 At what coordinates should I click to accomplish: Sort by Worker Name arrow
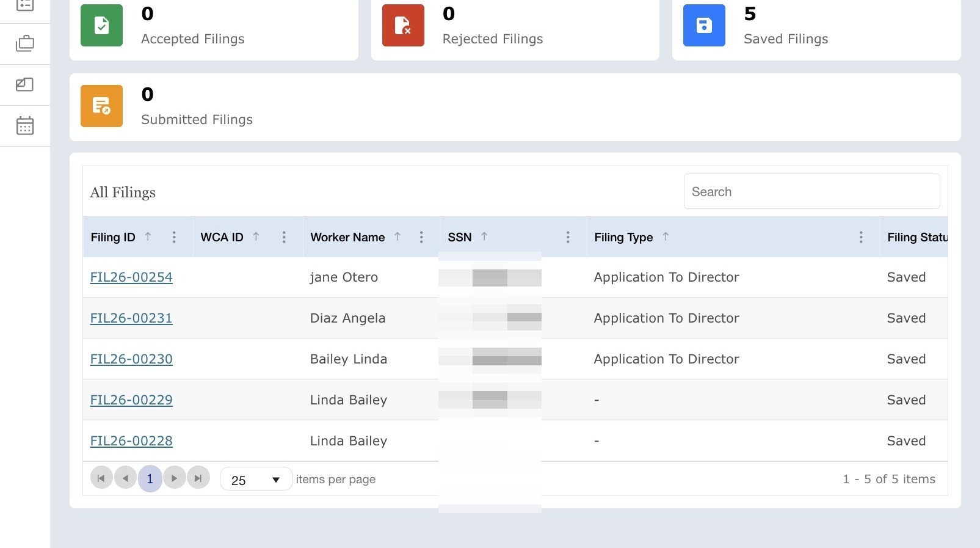coord(397,236)
